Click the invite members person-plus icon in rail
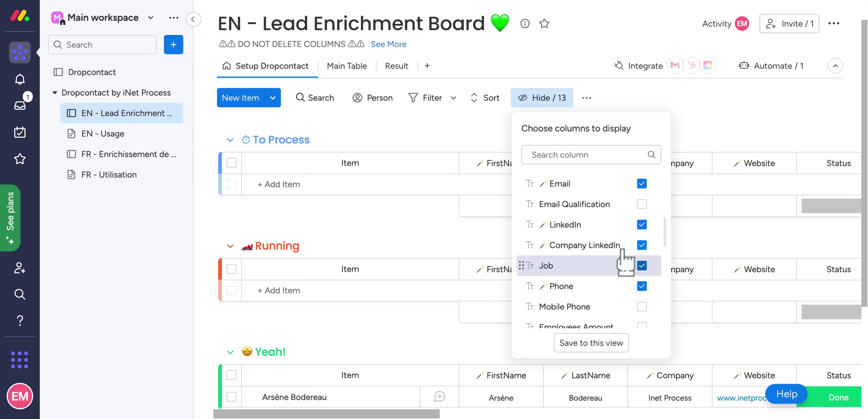 tap(19, 268)
